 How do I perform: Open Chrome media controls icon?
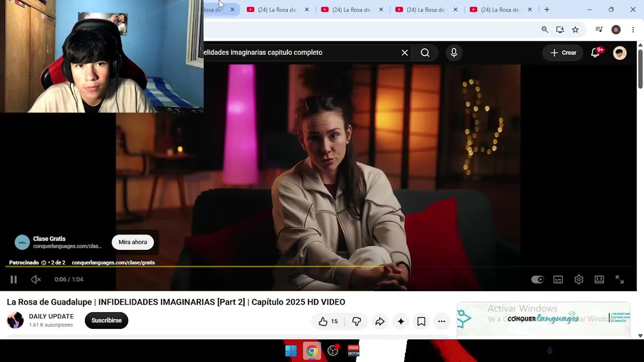pos(599,30)
